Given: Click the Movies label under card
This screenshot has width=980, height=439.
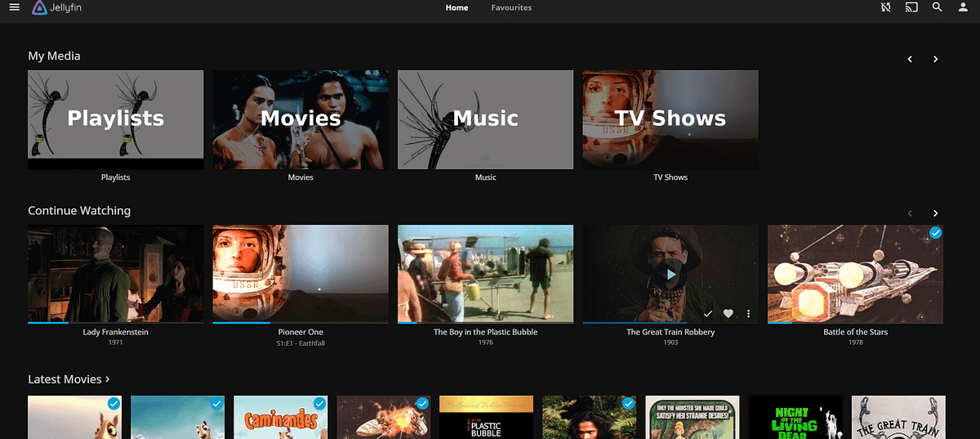Looking at the screenshot, I should 301,177.
